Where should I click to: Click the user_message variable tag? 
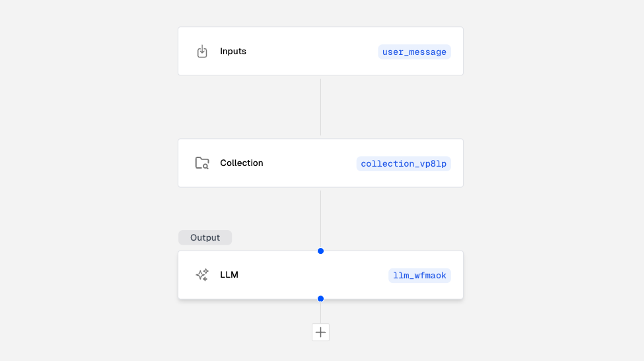click(x=414, y=52)
